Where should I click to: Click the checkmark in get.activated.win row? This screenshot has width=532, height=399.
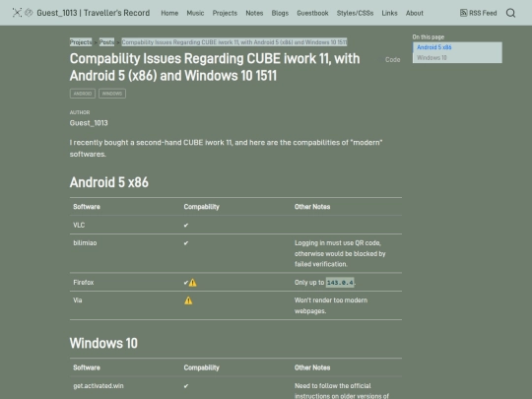[x=186, y=386]
